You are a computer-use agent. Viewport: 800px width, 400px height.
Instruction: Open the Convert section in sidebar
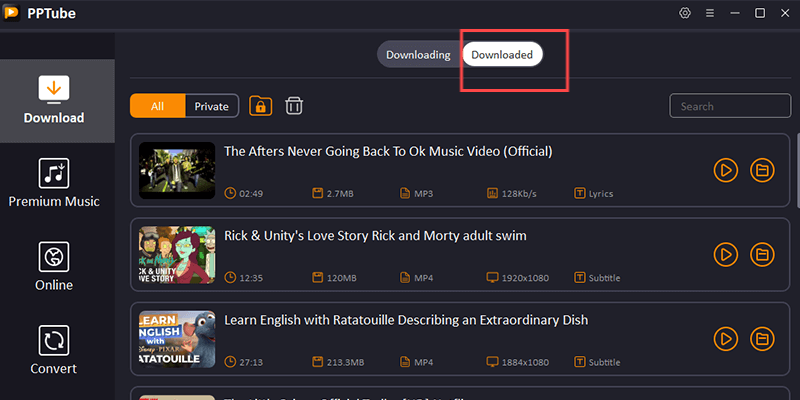coord(54,349)
